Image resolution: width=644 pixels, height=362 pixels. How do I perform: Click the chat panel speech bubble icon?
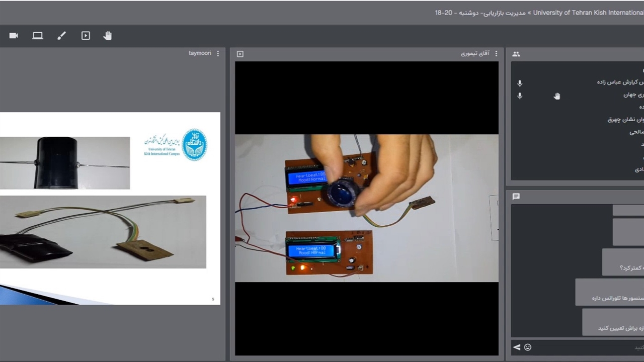pos(516,197)
